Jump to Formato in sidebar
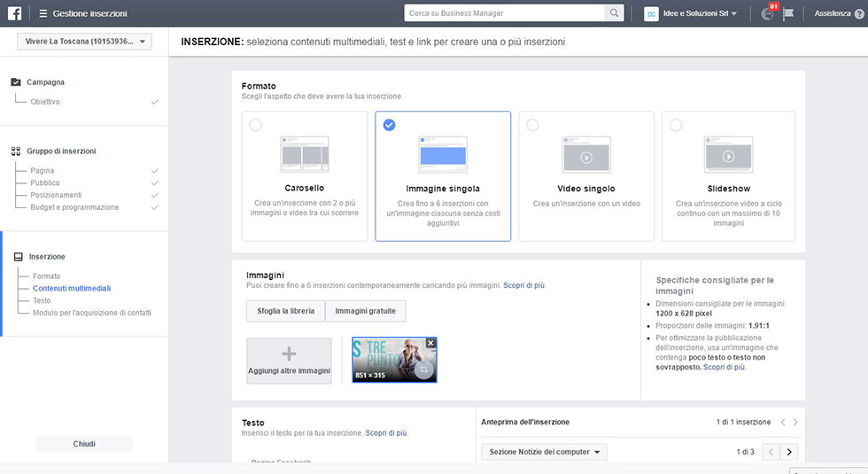The width and height of the screenshot is (868, 474). click(46, 276)
